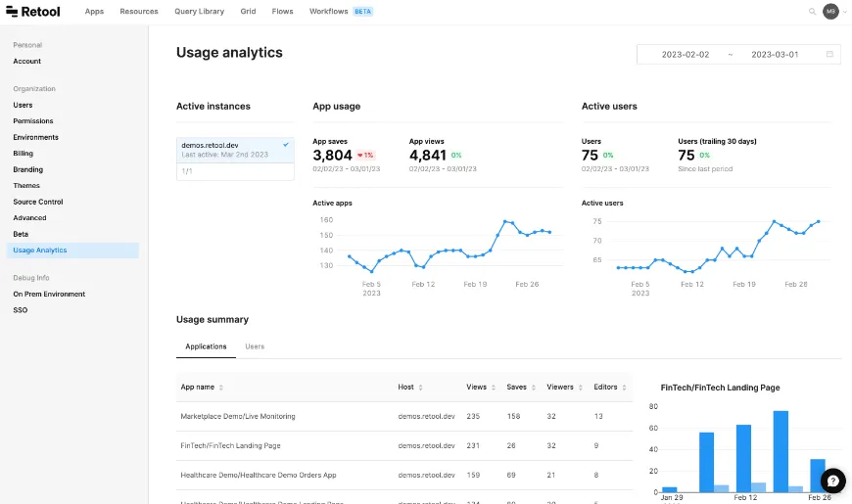
Task: Open Permissions settings
Action: pos(33,121)
